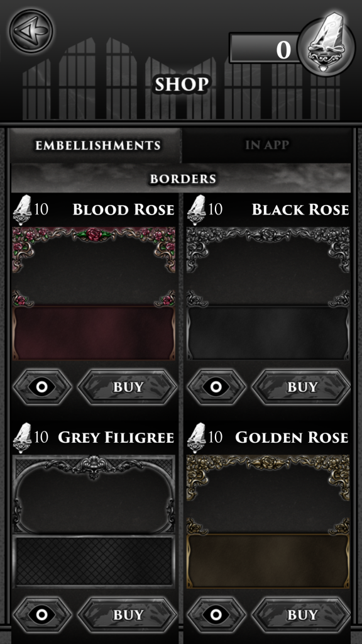Click the crystal price icon beside Black Rose

(x=197, y=210)
